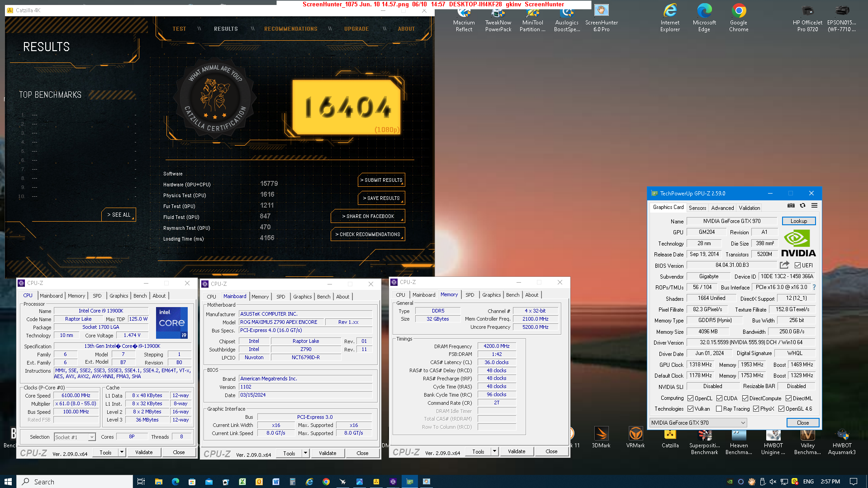Click SAVE RESULTS in Catzilla

[381, 198]
